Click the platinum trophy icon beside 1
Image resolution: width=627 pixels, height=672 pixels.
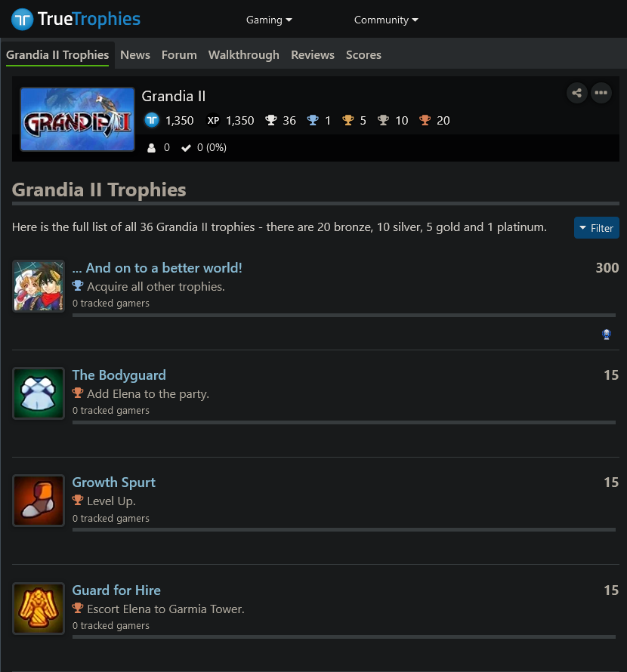pos(313,120)
